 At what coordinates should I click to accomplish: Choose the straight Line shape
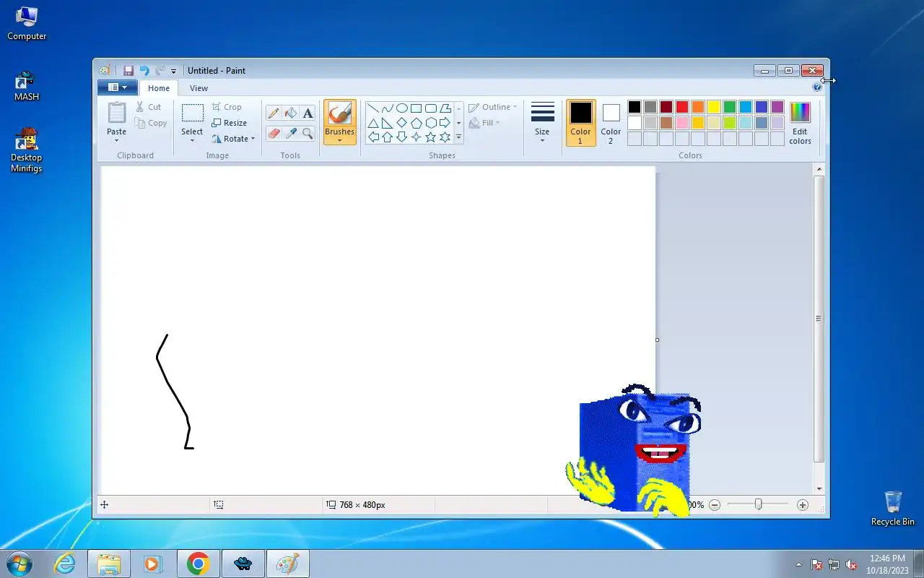[373, 108]
